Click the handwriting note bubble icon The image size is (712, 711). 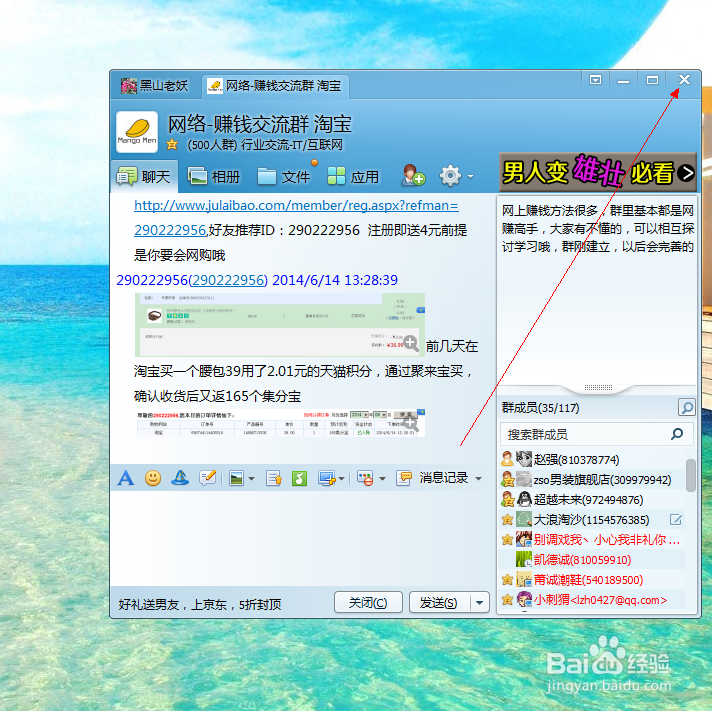click(x=208, y=478)
